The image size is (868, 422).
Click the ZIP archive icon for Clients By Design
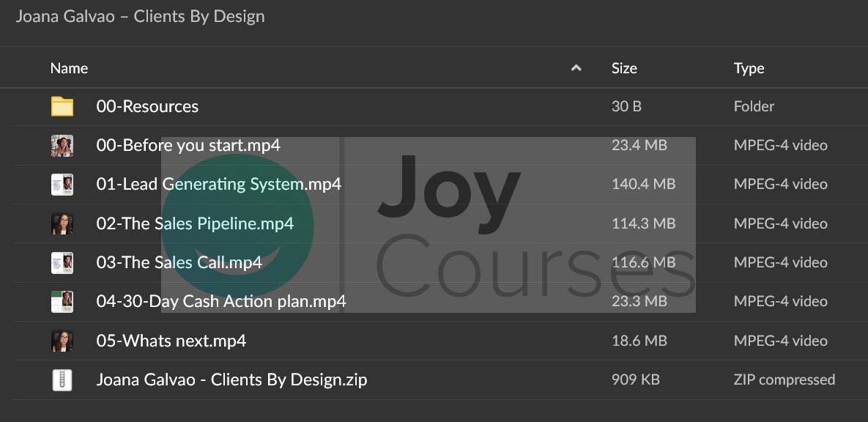62,380
